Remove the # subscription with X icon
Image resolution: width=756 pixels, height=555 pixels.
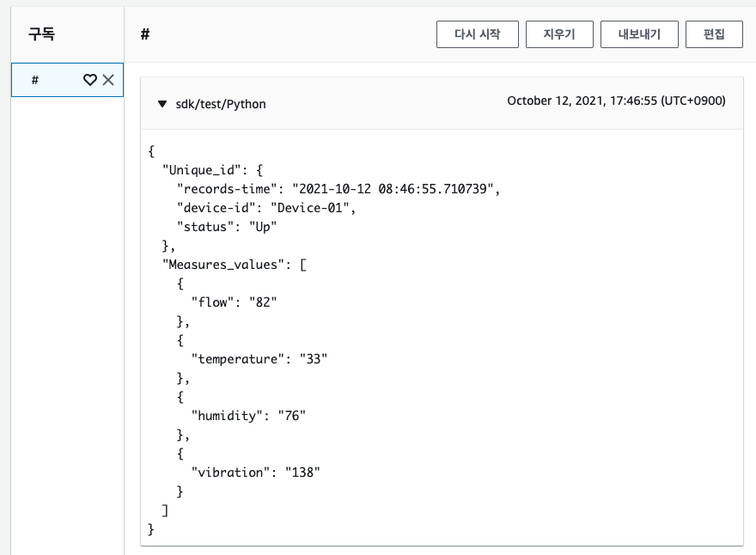[x=108, y=80]
